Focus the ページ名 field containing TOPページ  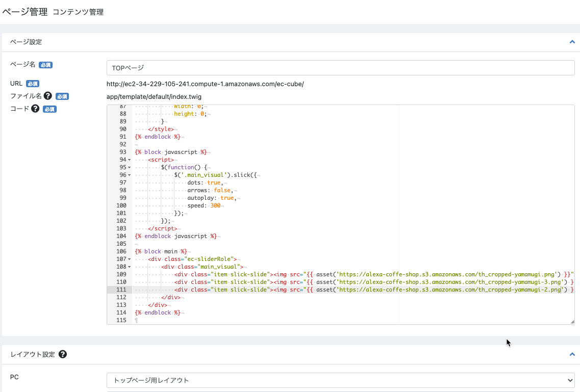(340, 68)
